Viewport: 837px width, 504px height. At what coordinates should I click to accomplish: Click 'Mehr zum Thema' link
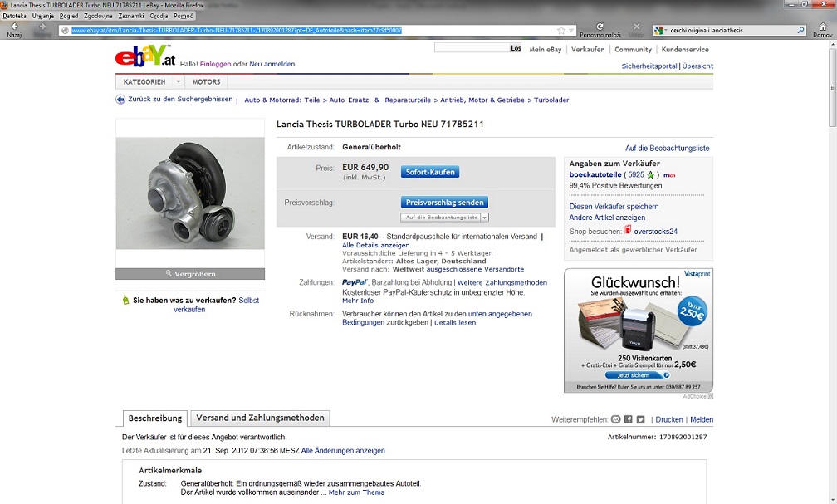(x=356, y=492)
